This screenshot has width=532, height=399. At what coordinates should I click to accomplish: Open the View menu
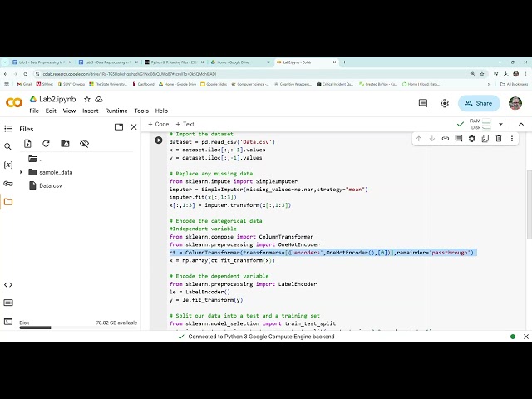(69, 111)
